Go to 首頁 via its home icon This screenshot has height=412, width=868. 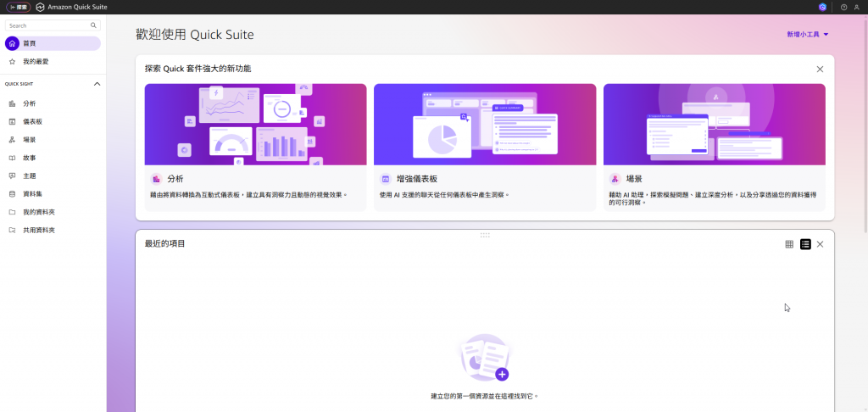tap(12, 44)
